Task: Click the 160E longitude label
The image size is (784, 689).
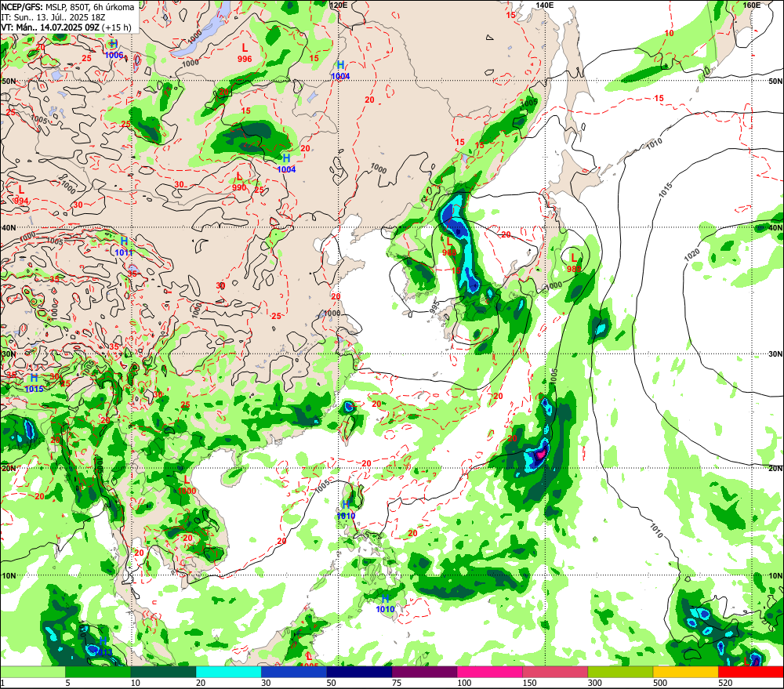Action: click(x=752, y=5)
